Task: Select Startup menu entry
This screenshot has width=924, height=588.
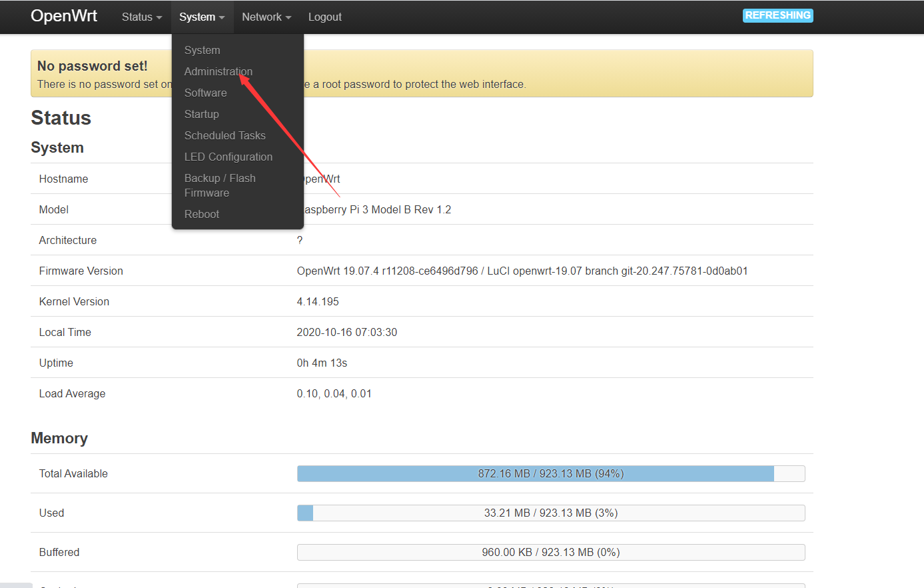Action: click(202, 114)
